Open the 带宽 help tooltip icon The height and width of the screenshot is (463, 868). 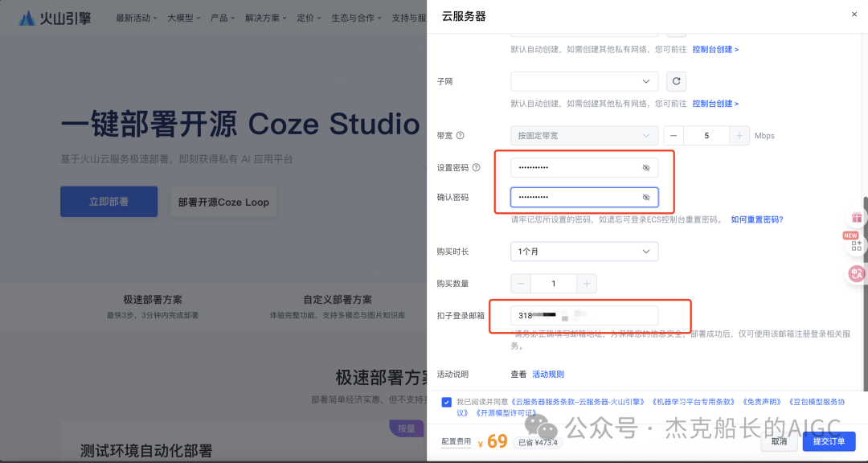[460, 135]
